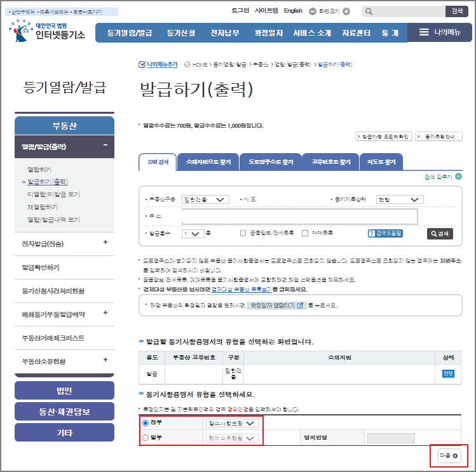
Task: Click the 재열람하기 sidebar link
Action: pyautogui.click(x=43, y=207)
